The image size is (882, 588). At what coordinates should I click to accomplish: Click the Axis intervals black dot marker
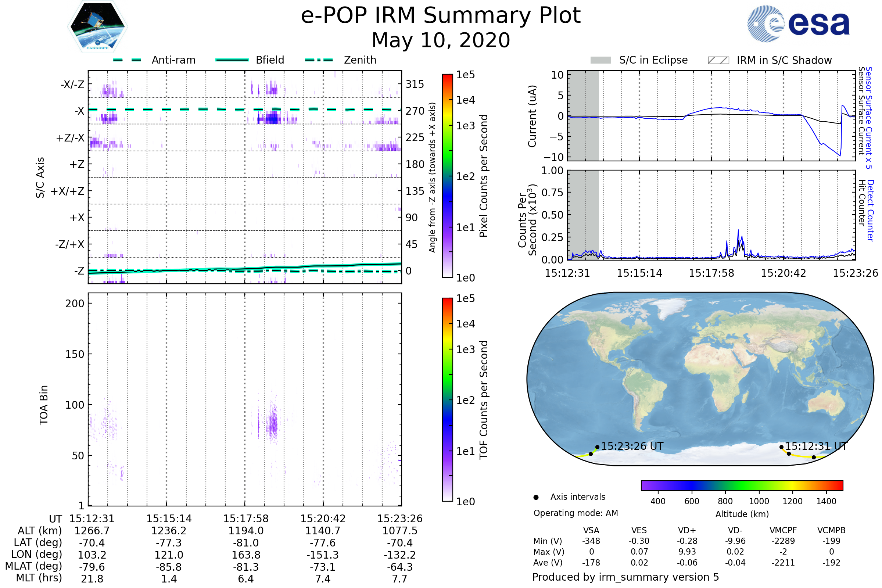[x=536, y=498]
